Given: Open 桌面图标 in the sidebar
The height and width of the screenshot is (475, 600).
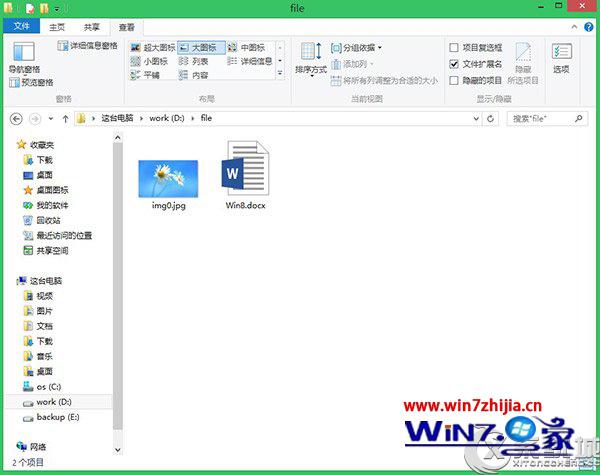Looking at the screenshot, I should 46,190.
